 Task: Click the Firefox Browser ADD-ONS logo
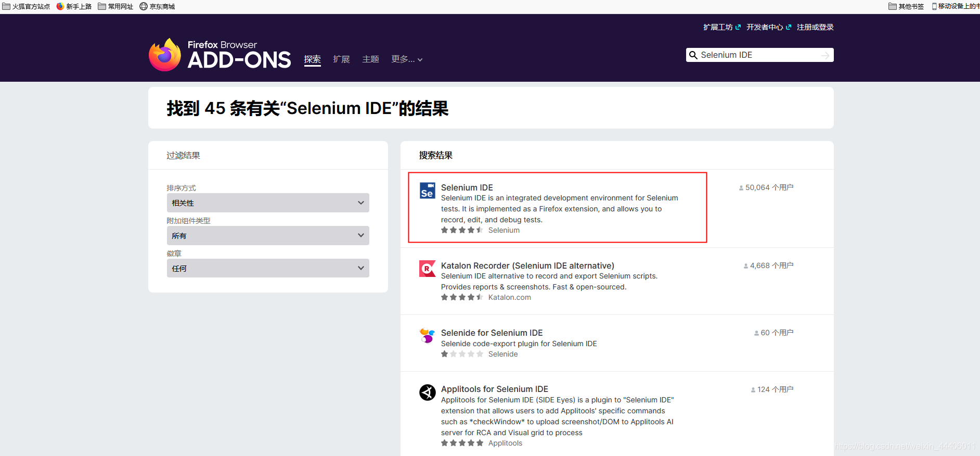coord(220,55)
